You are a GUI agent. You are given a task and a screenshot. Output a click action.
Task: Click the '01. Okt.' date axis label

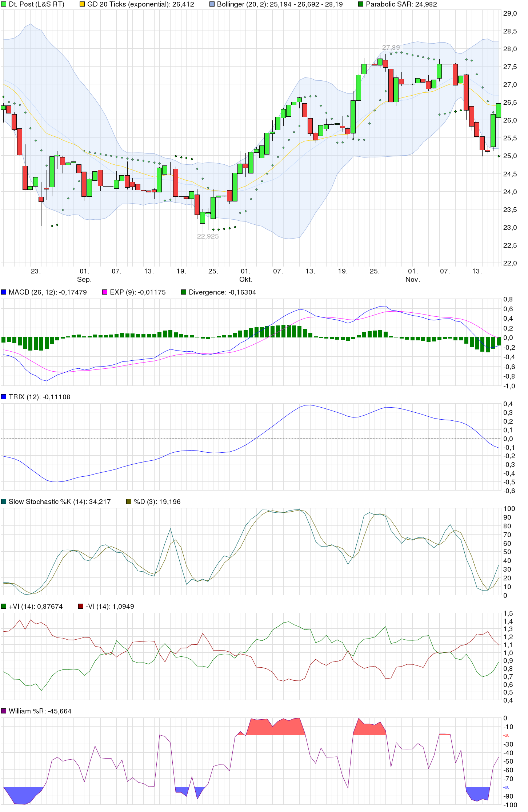[246, 275]
